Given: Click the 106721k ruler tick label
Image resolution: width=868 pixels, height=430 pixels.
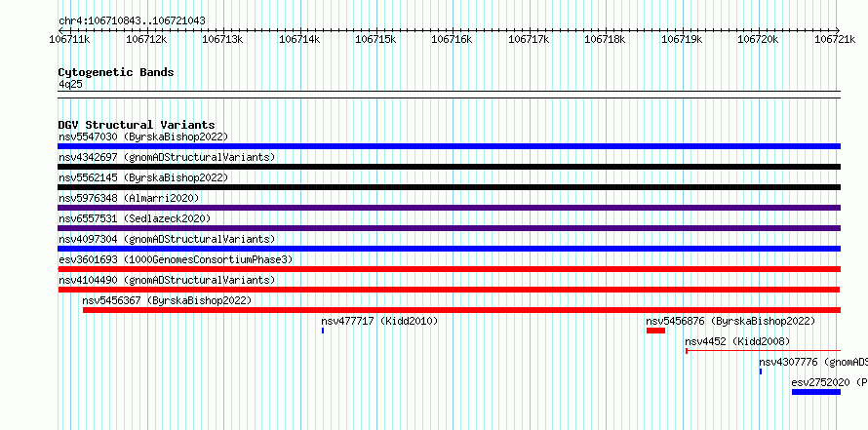Looking at the screenshot, I should tap(834, 39).
